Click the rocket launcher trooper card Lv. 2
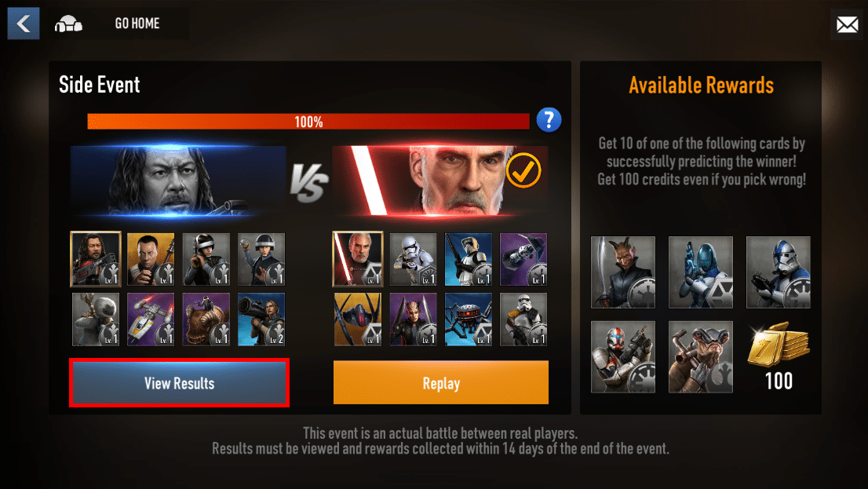 coord(261,319)
